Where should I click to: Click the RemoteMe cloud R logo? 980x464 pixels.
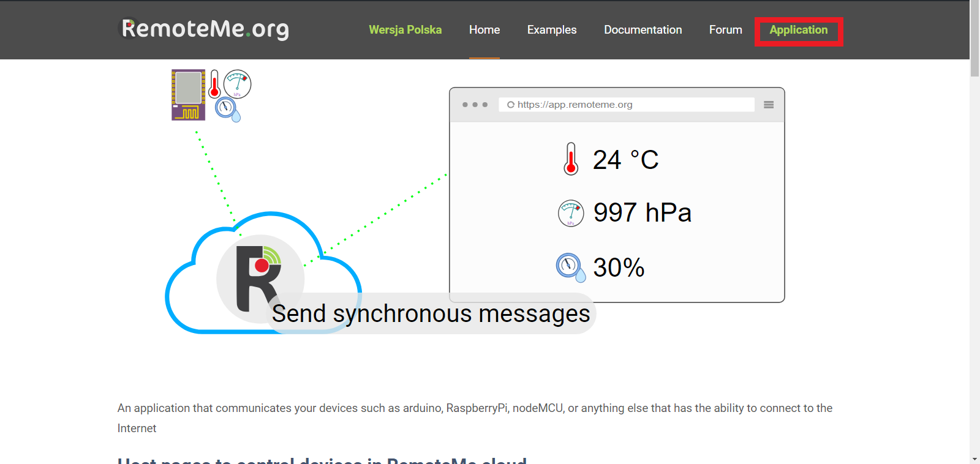pyautogui.click(x=260, y=279)
